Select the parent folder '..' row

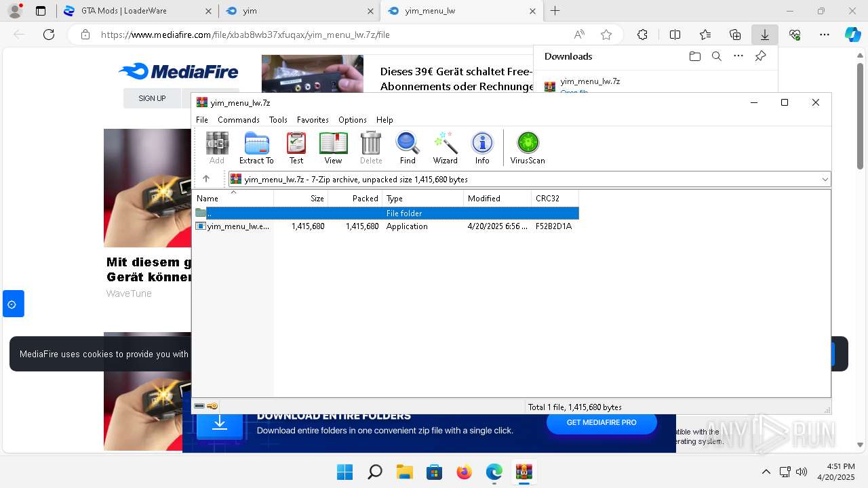(x=387, y=213)
